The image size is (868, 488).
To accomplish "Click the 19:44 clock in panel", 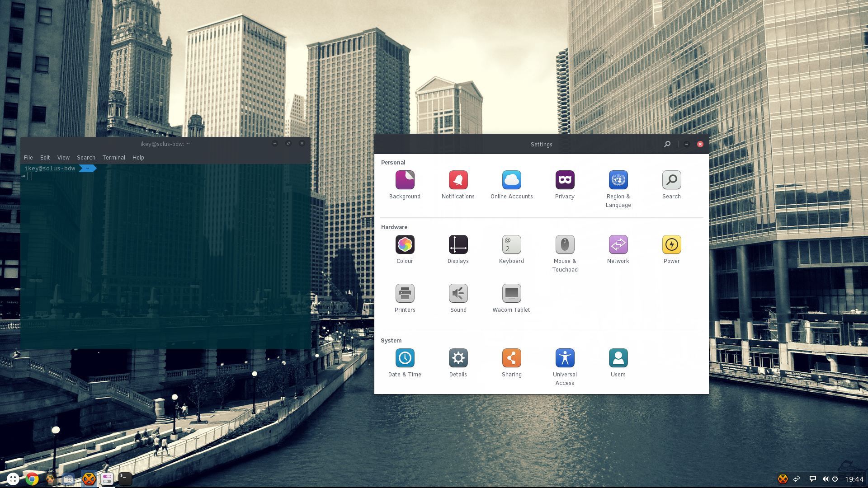I will point(854,479).
